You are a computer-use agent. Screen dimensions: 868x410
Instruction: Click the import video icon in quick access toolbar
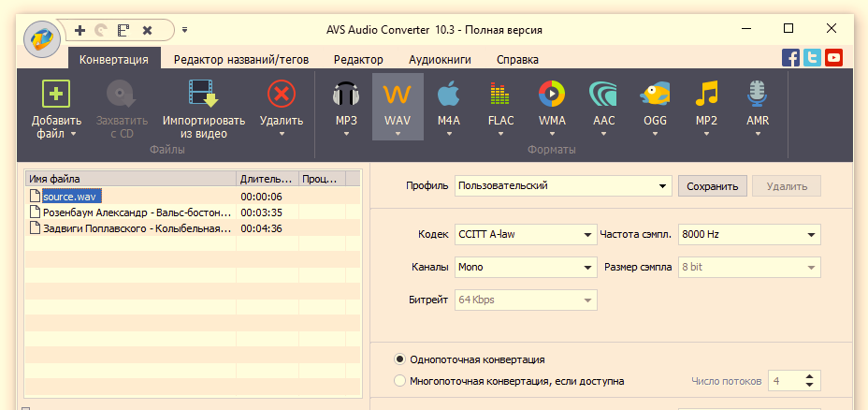(x=123, y=31)
